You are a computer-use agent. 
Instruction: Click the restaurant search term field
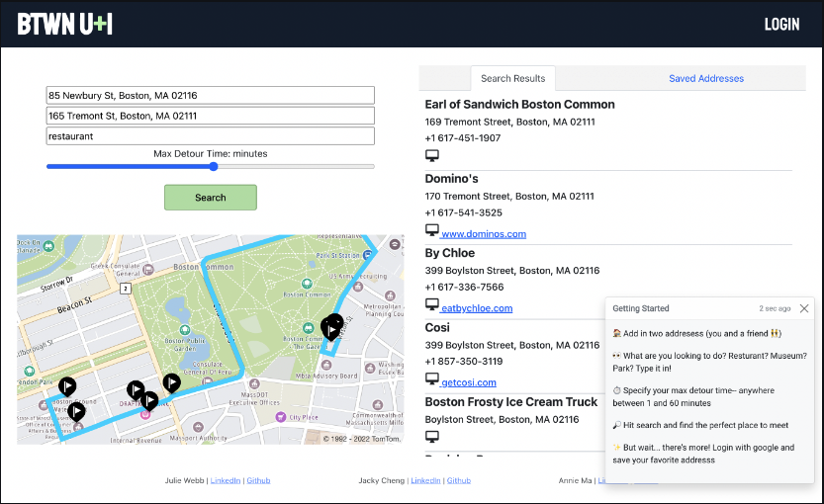pos(210,136)
